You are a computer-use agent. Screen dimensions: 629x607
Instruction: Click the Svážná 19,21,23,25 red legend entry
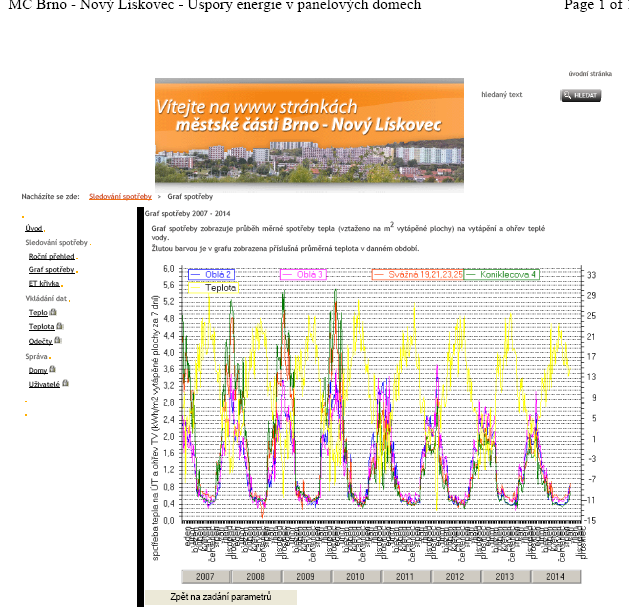pos(418,275)
